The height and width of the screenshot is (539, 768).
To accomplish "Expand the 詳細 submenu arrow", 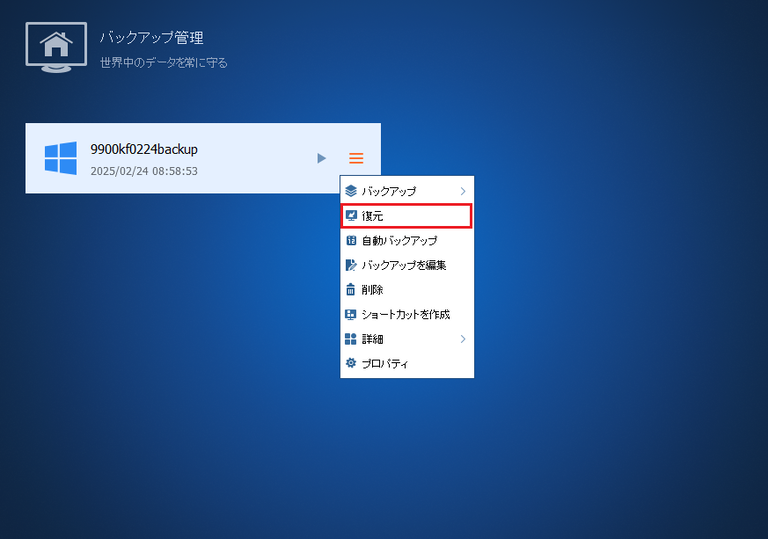I will [x=463, y=339].
